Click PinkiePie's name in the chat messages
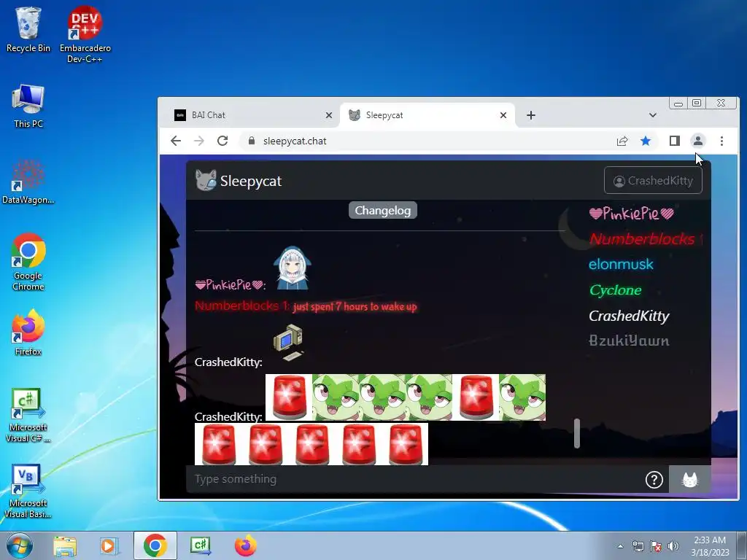Screen dimensions: 747x560 pyautogui.click(x=230, y=285)
